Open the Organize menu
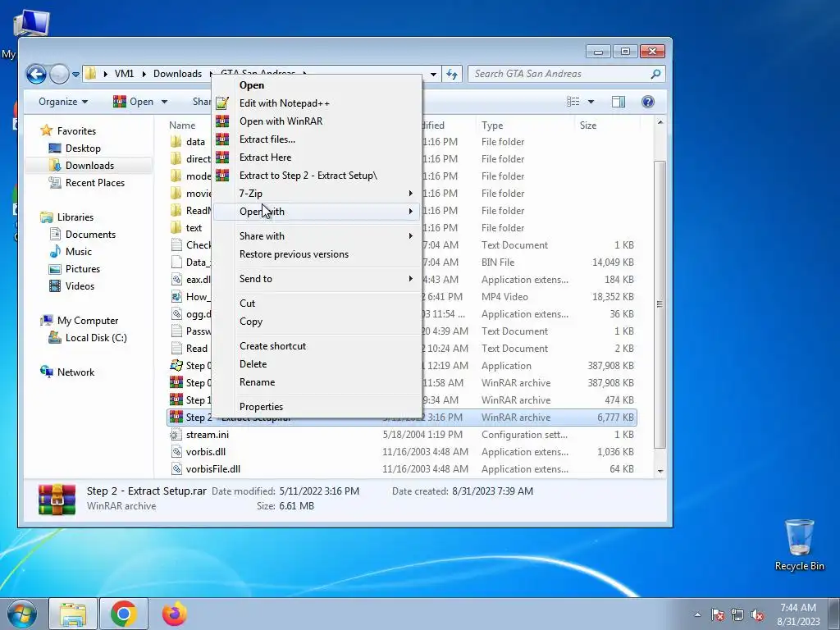Viewport: 840px width, 630px height. (x=62, y=102)
